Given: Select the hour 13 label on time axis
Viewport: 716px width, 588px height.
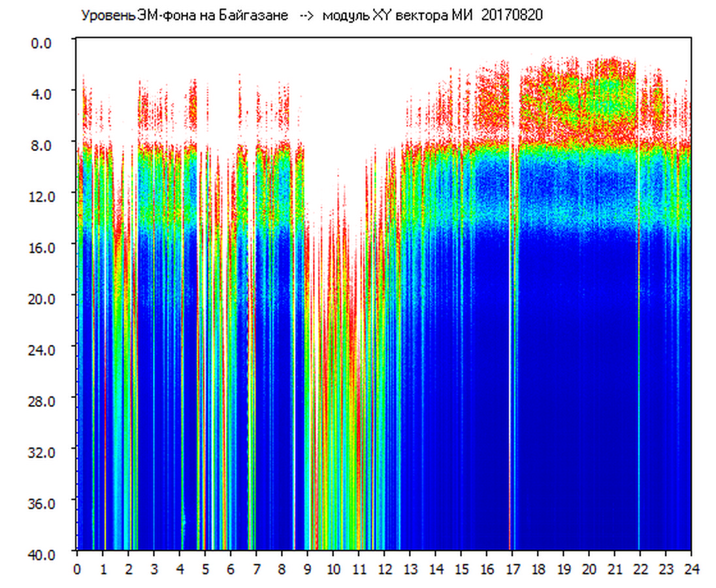Looking at the screenshot, I should point(410,568).
